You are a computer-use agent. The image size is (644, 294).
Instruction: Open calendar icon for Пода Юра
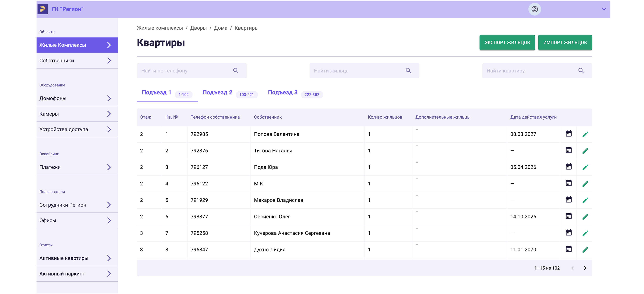click(569, 167)
